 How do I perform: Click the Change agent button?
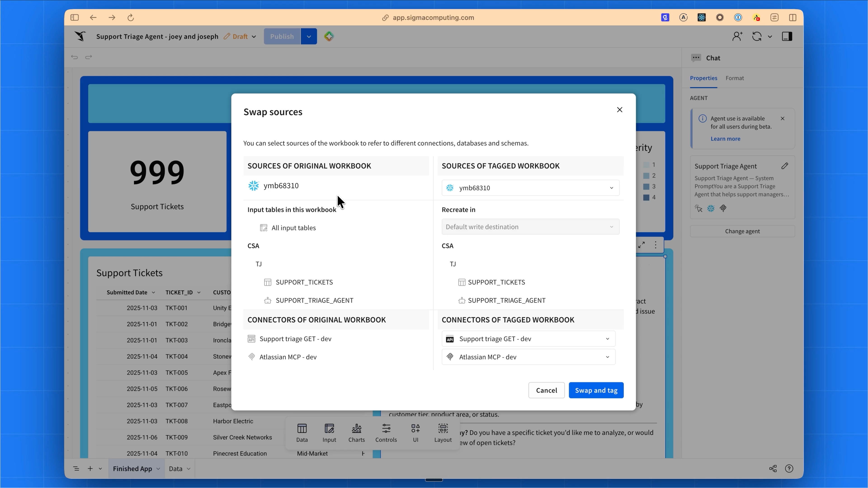pos(742,231)
